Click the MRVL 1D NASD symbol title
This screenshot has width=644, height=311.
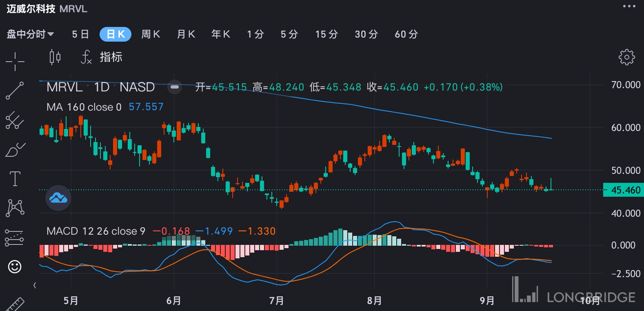pos(100,87)
